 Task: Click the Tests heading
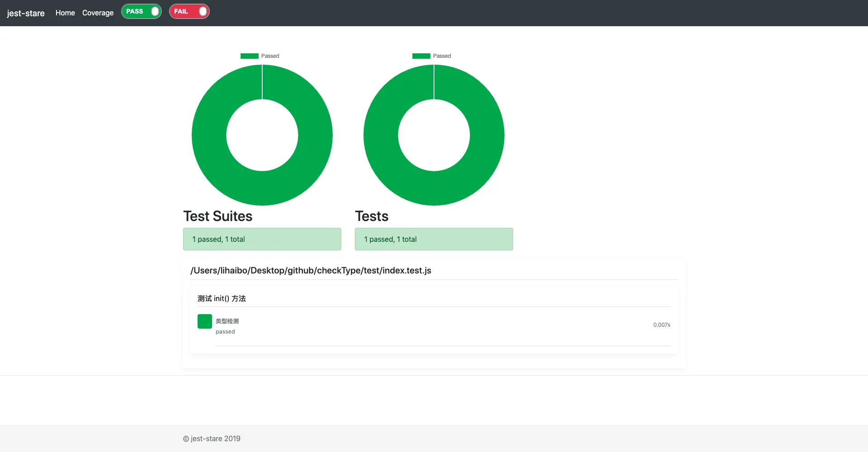[372, 216]
